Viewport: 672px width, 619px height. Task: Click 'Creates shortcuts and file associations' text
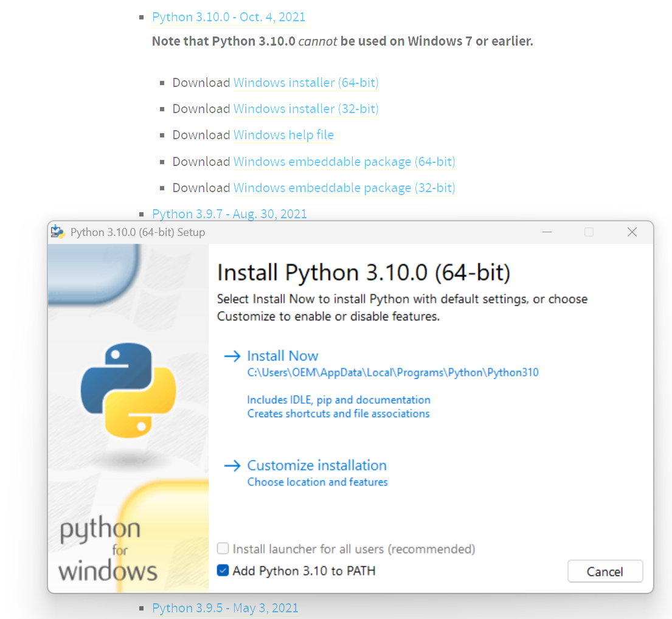point(338,413)
